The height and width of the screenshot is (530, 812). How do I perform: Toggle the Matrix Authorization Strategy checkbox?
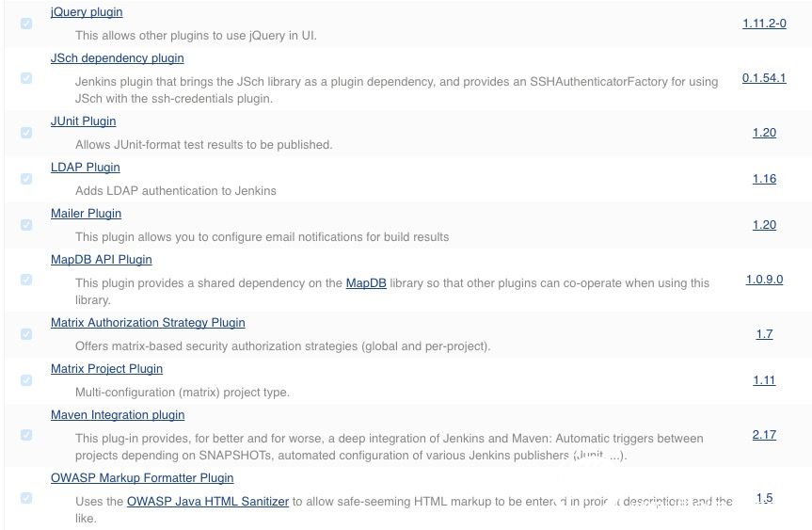[x=26, y=334]
